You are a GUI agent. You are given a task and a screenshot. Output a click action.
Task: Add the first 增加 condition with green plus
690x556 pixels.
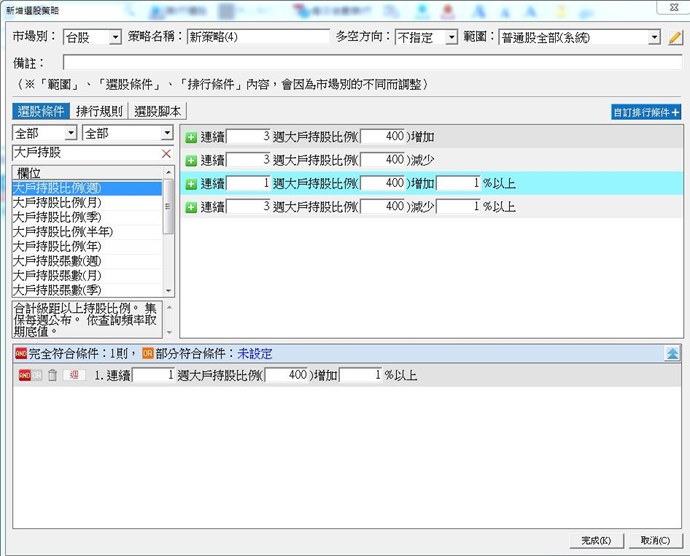coord(191,136)
